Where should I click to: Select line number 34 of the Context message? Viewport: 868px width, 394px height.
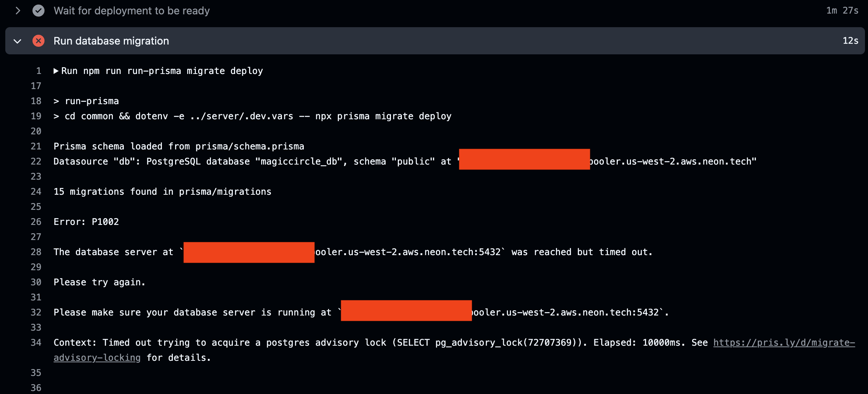tap(36, 343)
